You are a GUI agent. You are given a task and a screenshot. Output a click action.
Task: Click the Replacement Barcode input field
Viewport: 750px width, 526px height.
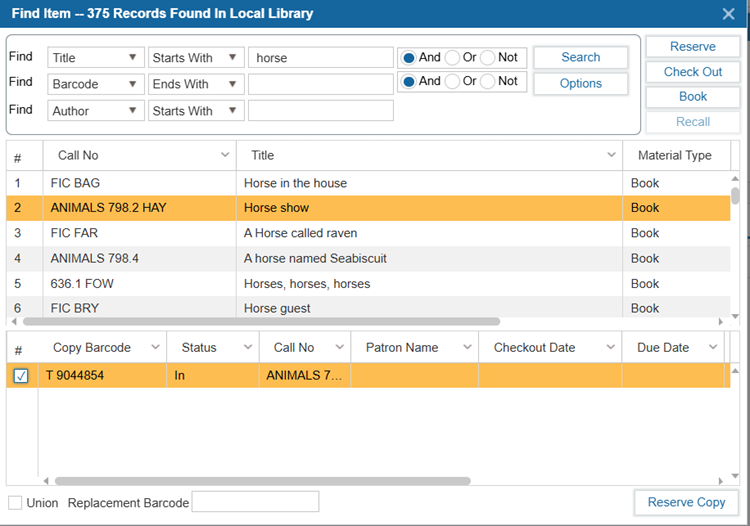(x=255, y=502)
